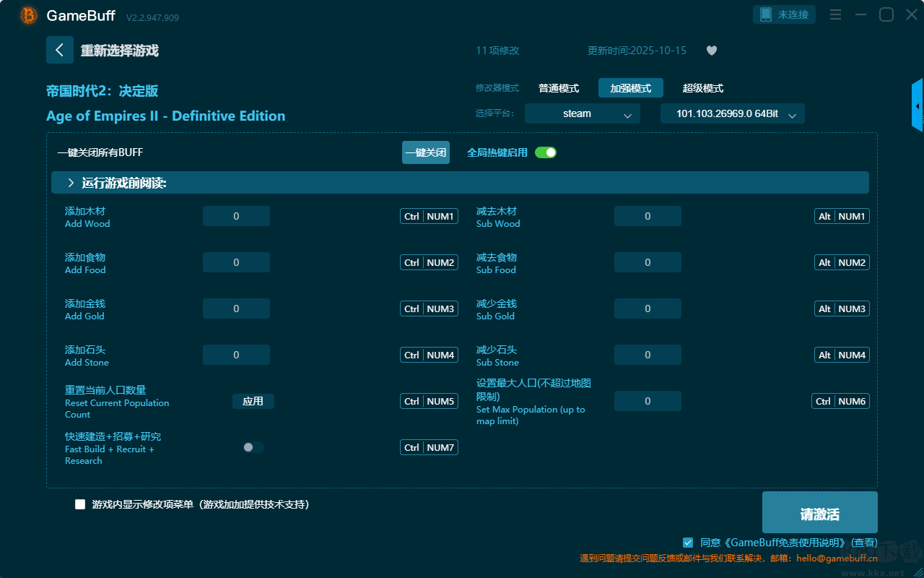
Task: Click the Alt NUM3 hotkey box
Action: point(842,309)
